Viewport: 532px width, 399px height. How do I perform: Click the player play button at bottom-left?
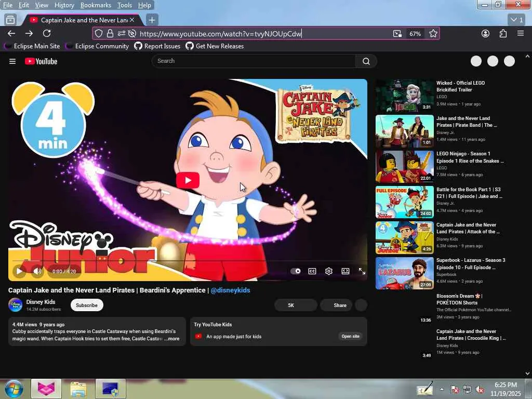19,271
